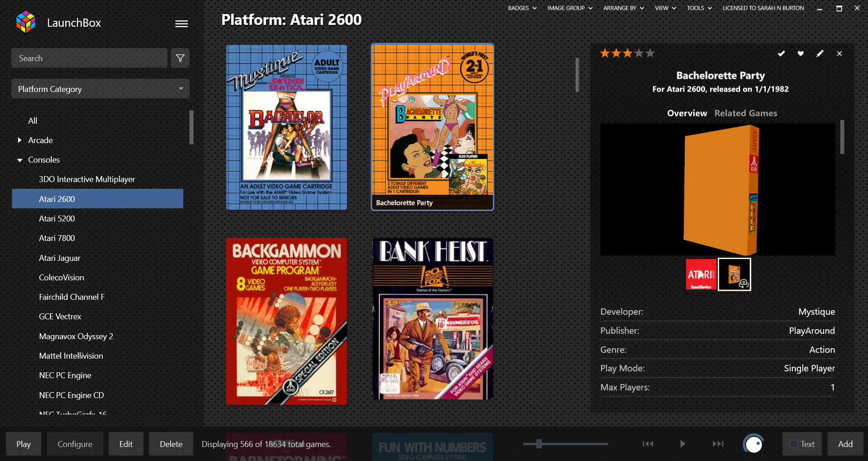Set rating to five stars
This screenshot has height=461, width=868.
pyautogui.click(x=650, y=53)
